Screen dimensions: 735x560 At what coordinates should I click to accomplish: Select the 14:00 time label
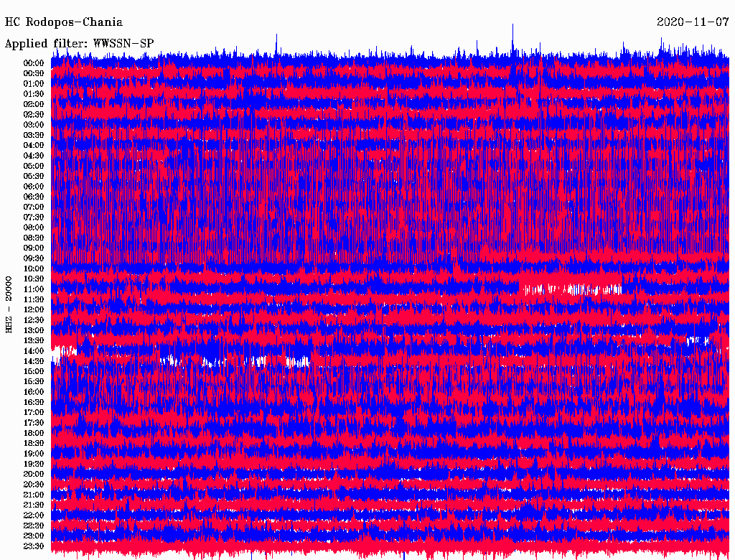click(x=34, y=351)
